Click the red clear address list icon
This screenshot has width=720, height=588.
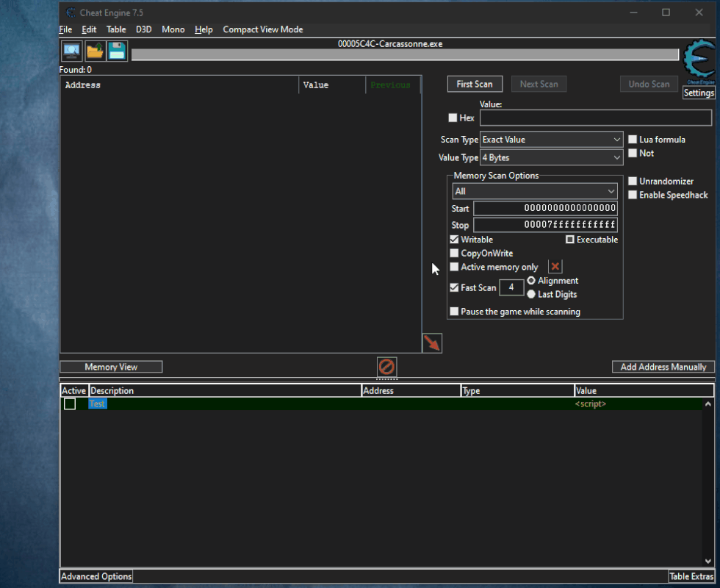pyautogui.click(x=386, y=367)
